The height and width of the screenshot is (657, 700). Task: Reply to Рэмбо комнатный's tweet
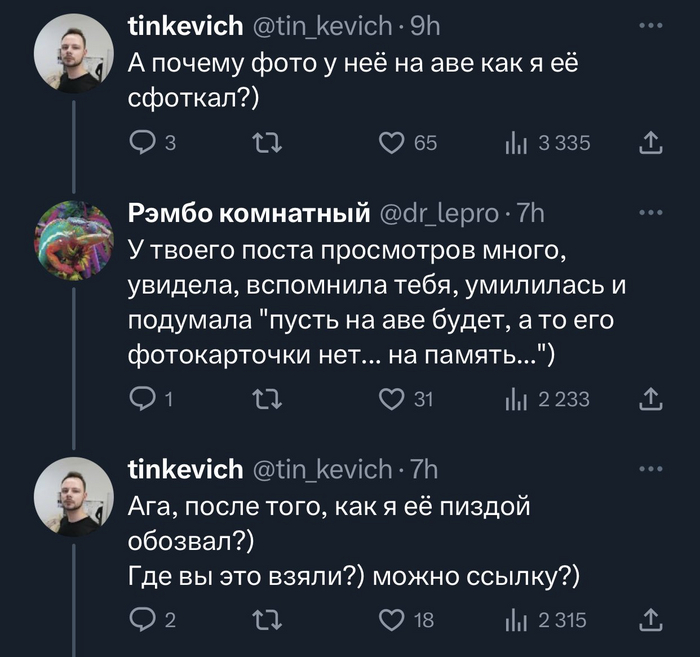(x=143, y=399)
